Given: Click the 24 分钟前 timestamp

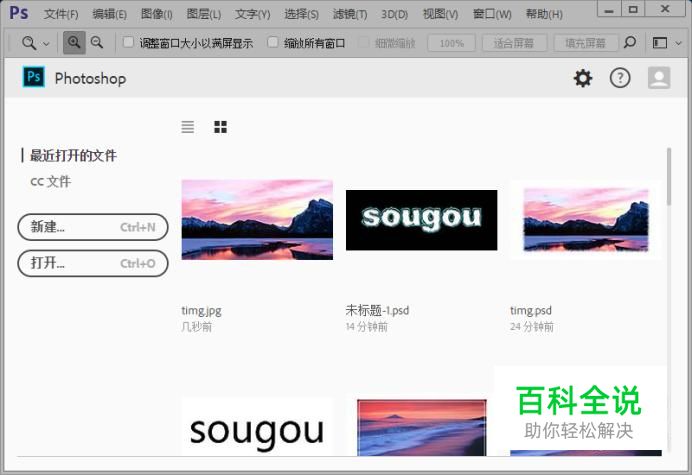Looking at the screenshot, I should click(532, 327).
